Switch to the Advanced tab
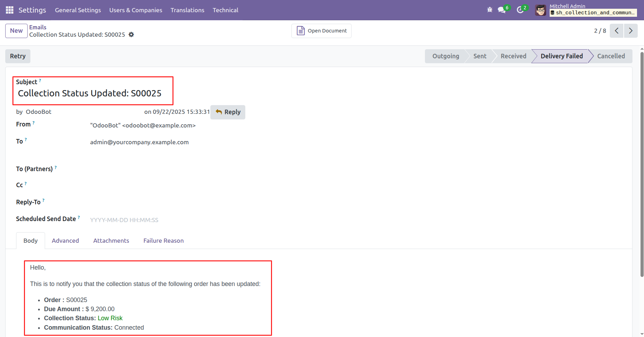The height and width of the screenshot is (337, 644). [x=65, y=241]
